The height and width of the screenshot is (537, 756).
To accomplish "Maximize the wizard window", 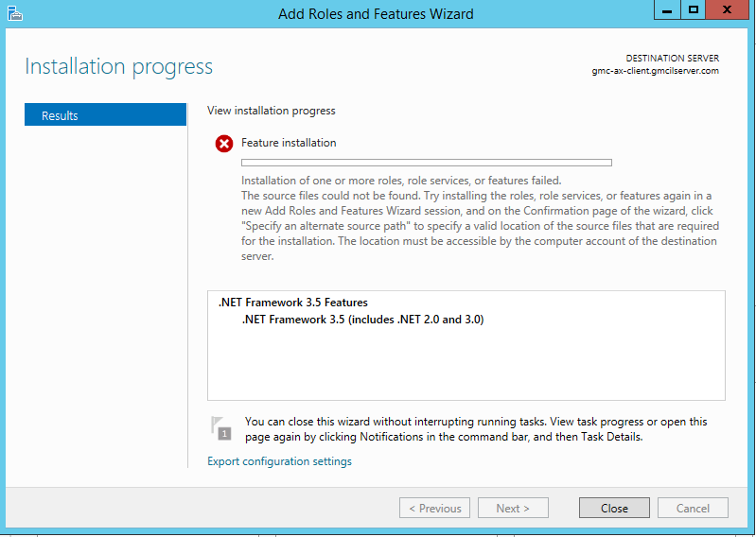I will 694,9.
